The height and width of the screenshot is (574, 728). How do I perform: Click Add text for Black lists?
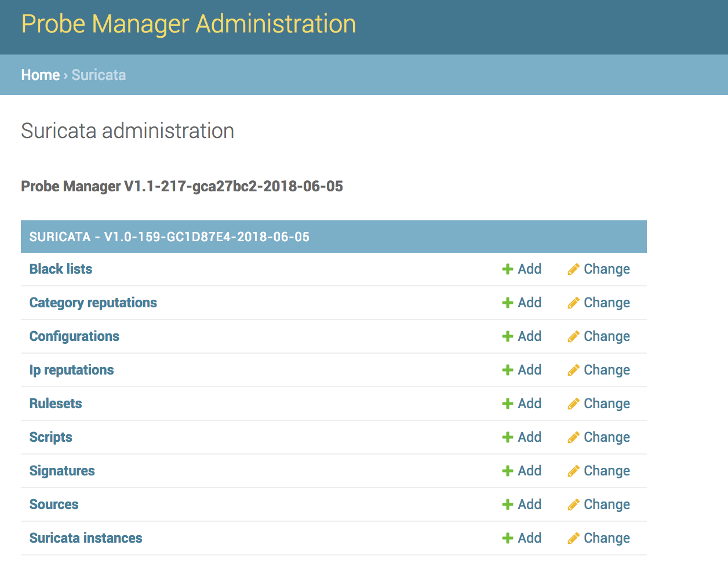530,269
